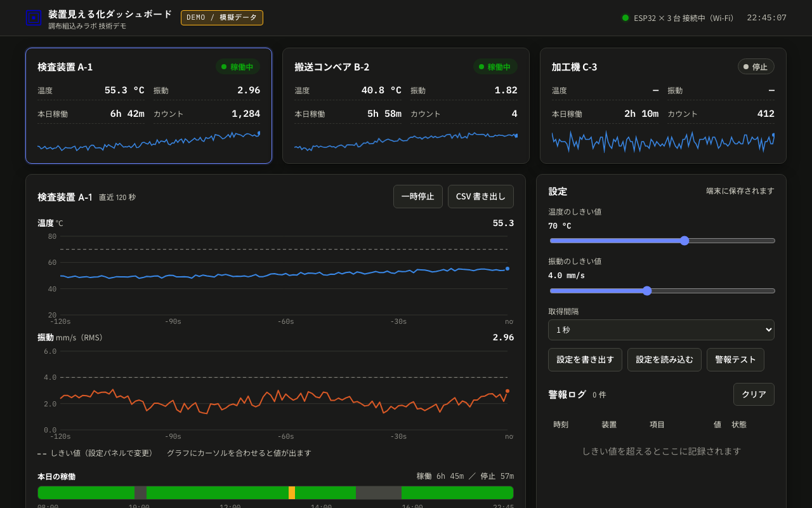Click the 稼働中 status badge on 搬送コンベア B-2

pos(495,67)
